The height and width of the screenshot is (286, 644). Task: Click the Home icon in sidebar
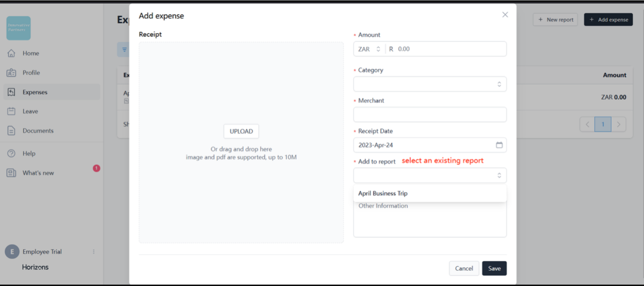12,53
